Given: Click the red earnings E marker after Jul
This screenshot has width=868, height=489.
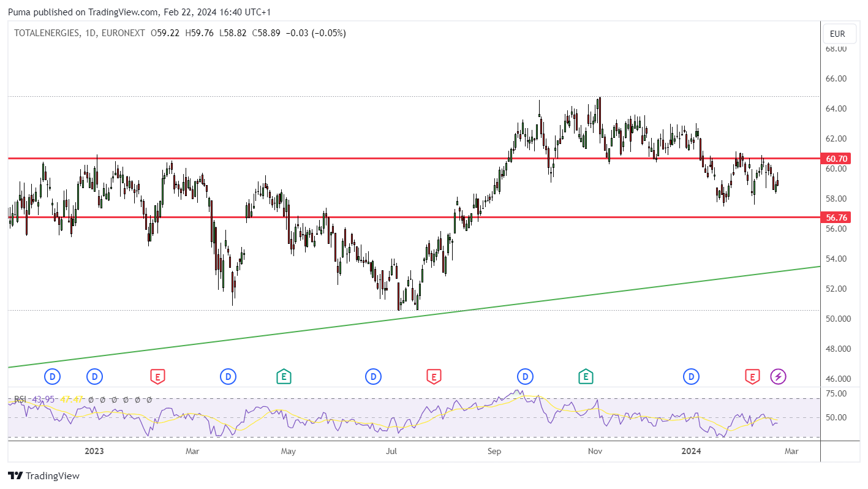Looking at the screenshot, I should click(434, 376).
